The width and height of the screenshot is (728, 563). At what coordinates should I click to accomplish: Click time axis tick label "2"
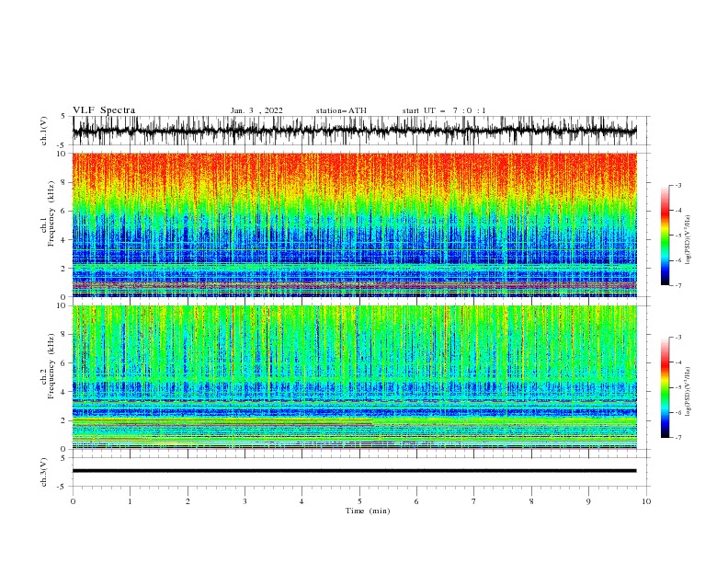[x=188, y=501]
